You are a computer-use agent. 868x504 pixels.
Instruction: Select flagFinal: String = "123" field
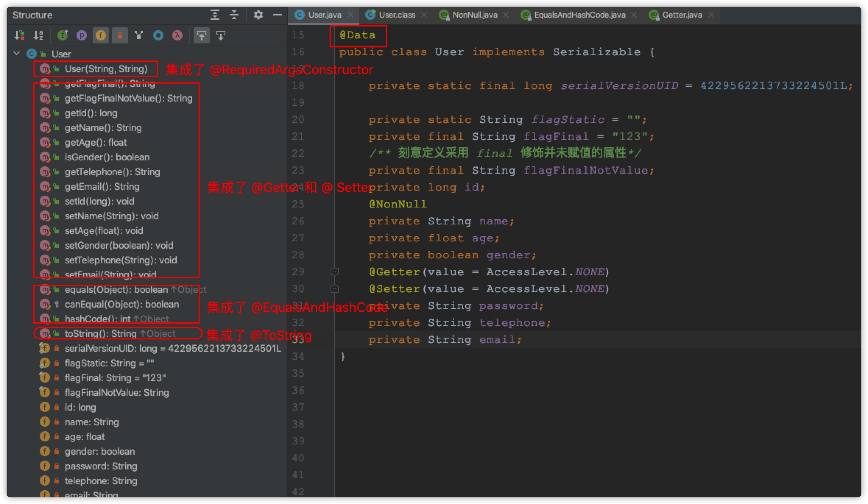coord(115,378)
